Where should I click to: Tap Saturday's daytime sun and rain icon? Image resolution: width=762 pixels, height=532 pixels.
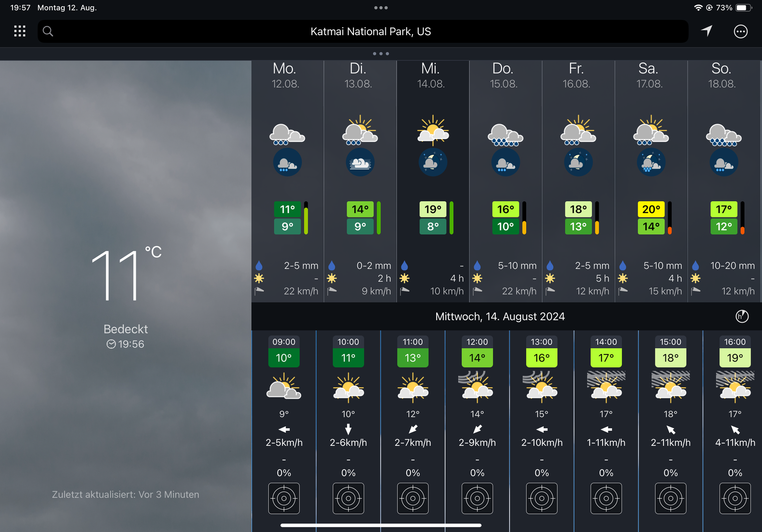(651, 130)
